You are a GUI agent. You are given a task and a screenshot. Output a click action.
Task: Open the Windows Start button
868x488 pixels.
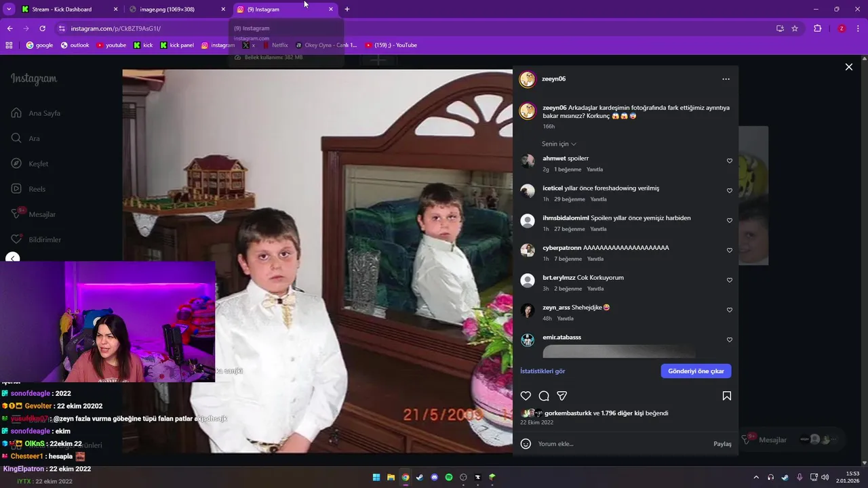click(376, 477)
